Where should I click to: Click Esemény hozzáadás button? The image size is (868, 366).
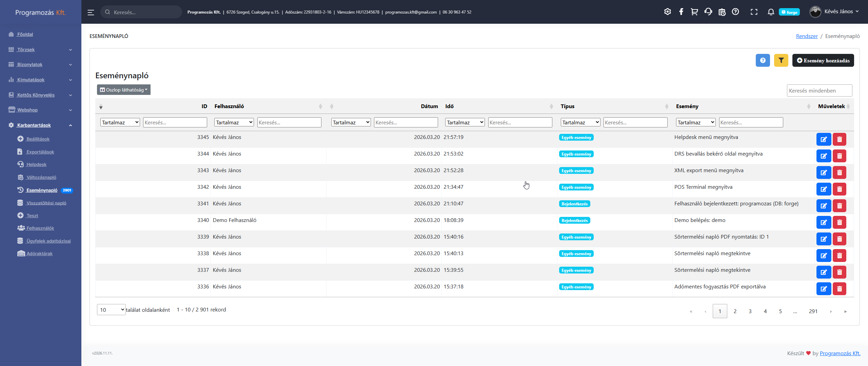823,60
